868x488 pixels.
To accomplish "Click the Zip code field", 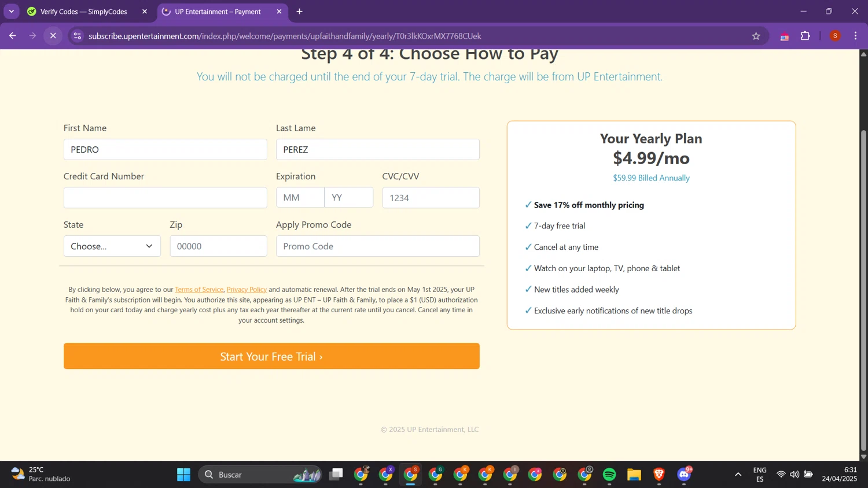I will coord(218,246).
